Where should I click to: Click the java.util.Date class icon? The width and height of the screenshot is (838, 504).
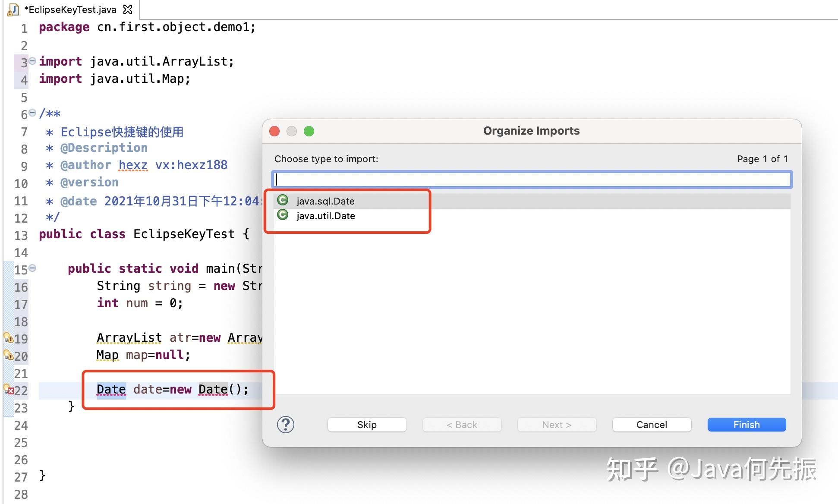click(283, 215)
